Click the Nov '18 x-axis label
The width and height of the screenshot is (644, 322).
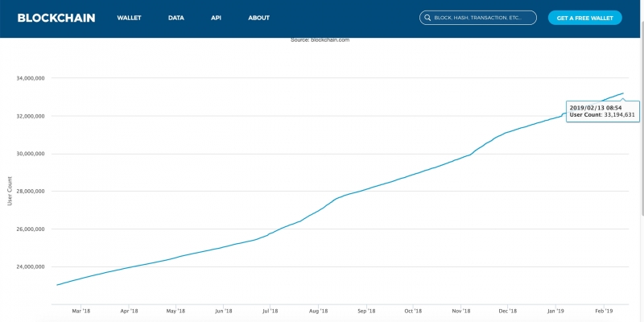pyautogui.click(x=460, y=311)
